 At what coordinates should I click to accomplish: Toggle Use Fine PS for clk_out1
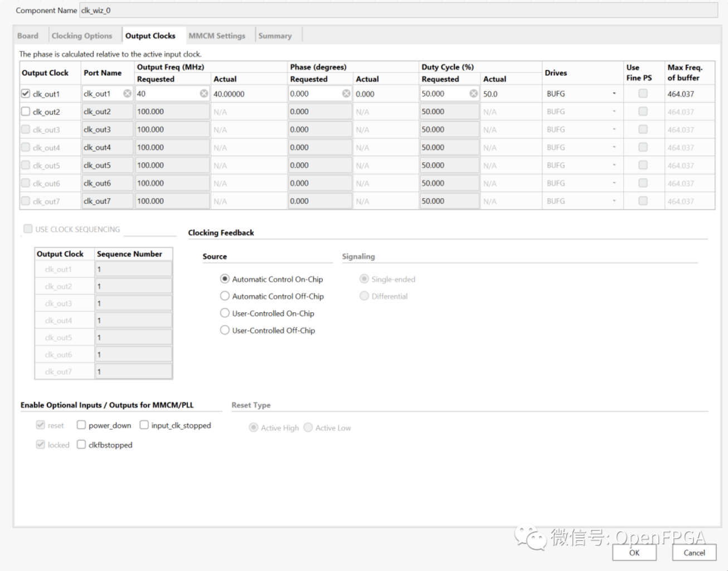[643, 94]
